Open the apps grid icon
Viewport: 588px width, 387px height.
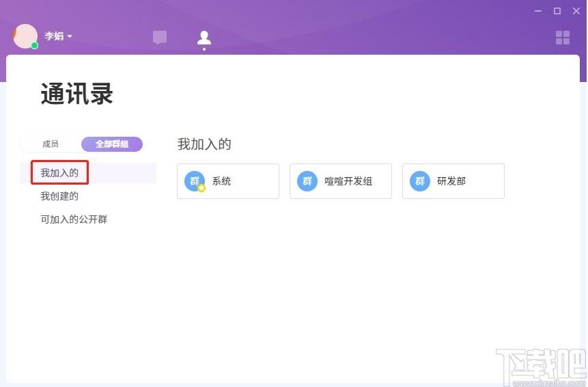(x=563, y=38)
